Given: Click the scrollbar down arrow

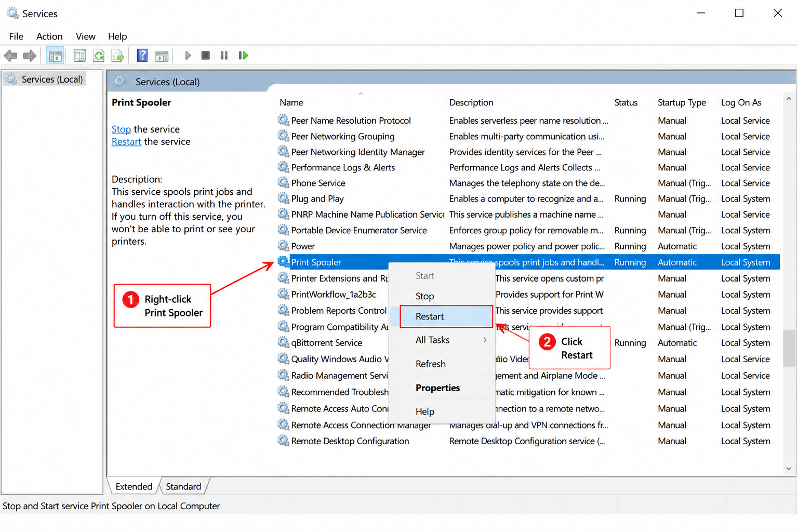Looking at the screenshot, I should [x=789, y=469].
